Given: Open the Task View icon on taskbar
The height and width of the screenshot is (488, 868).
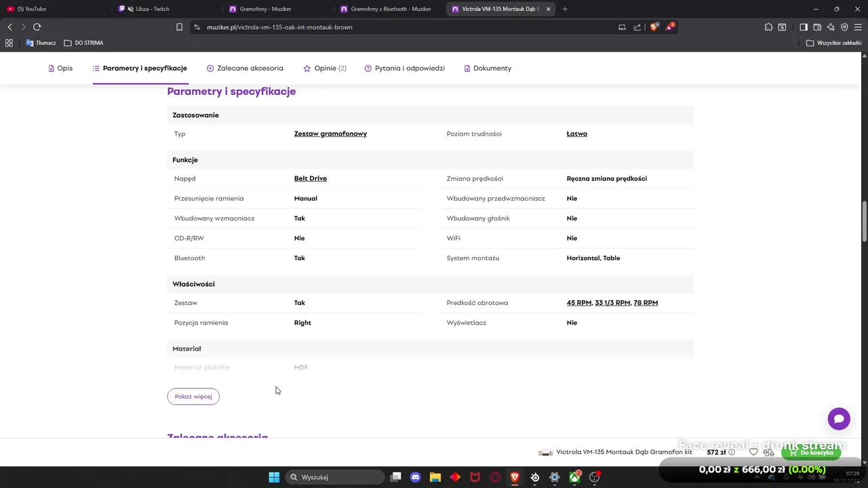Looking at the screenshot, I should tap(396, 477).
